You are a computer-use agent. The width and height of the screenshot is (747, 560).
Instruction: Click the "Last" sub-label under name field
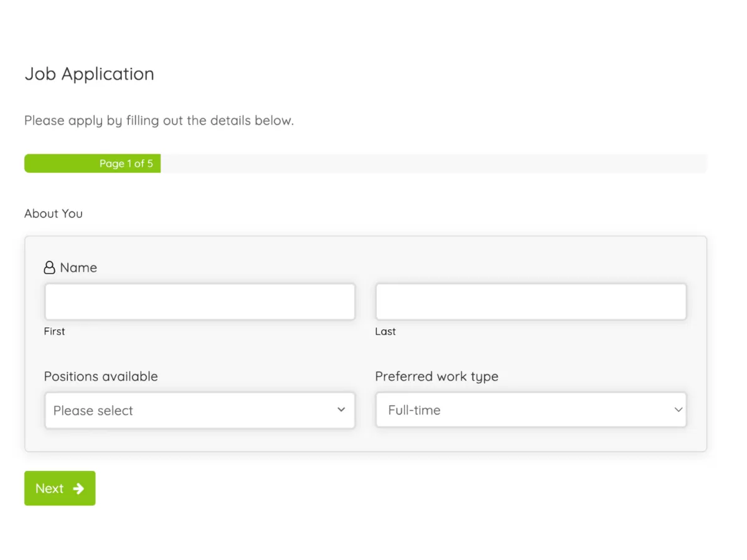tap(385, 332)
